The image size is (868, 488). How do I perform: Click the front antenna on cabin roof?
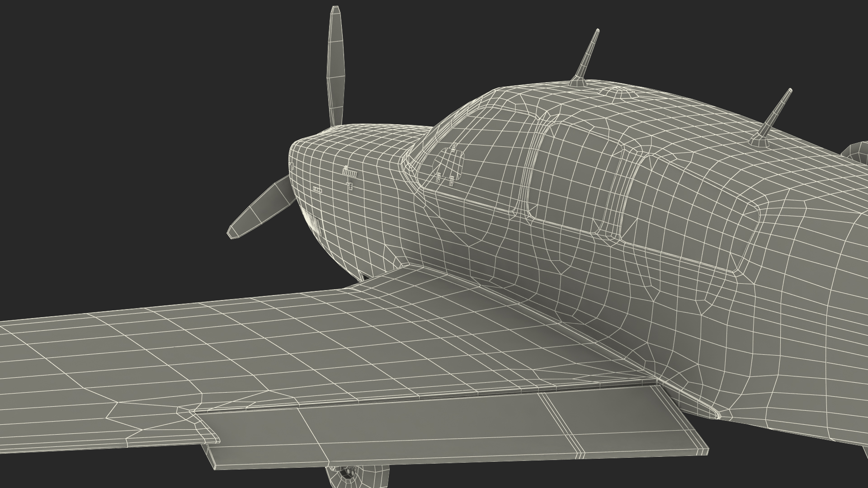pyautogui.click(x=585, y=58)
